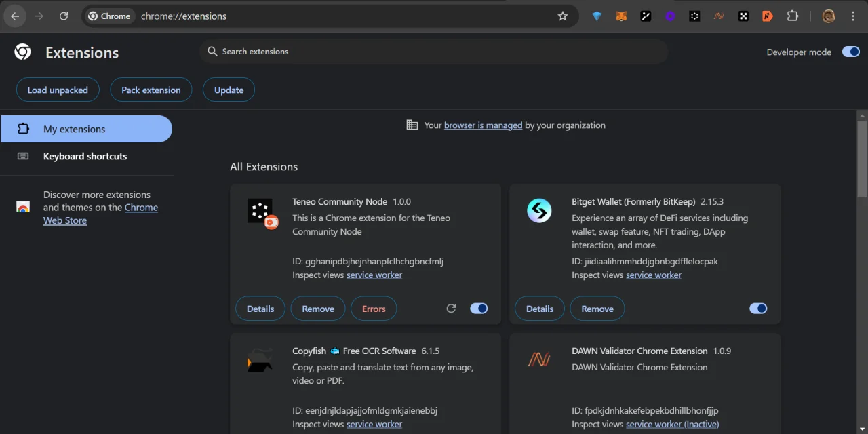Image resolution: width=868 pixels, height=434 pixels.
Task: Open the checkered square toolbar extension
Action: click(x=743, y=16)
